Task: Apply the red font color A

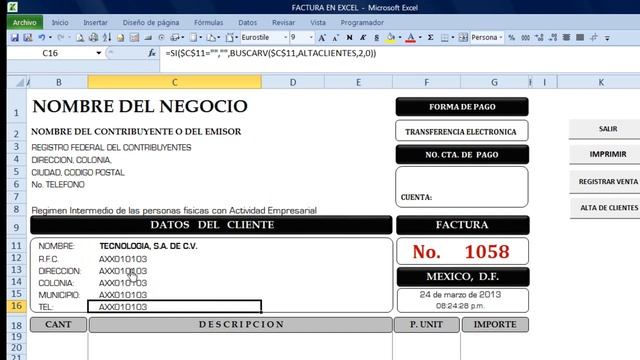Action: [x=411, y=38]
